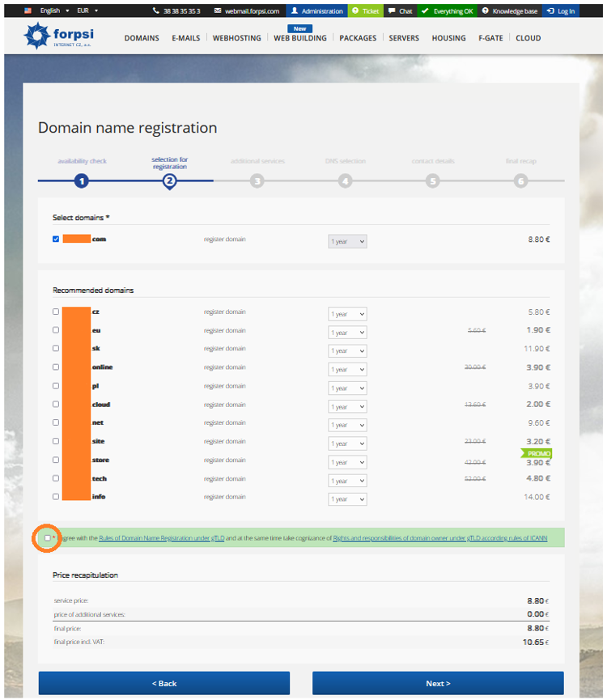Image resolution: width=607 pixels, height=700 pixels.
Task: Open Chat from top bar
Action: click(400, 11)
